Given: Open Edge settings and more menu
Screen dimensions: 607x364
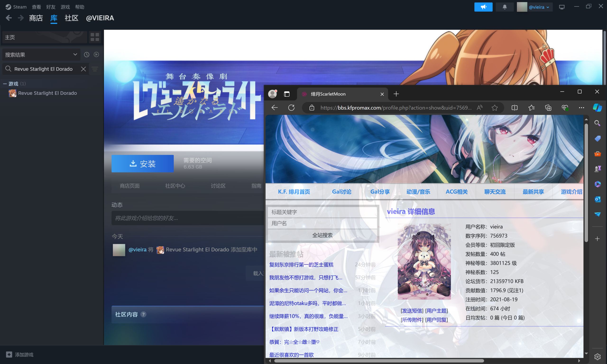Looking at the screenshot, I should pos(581,108).
